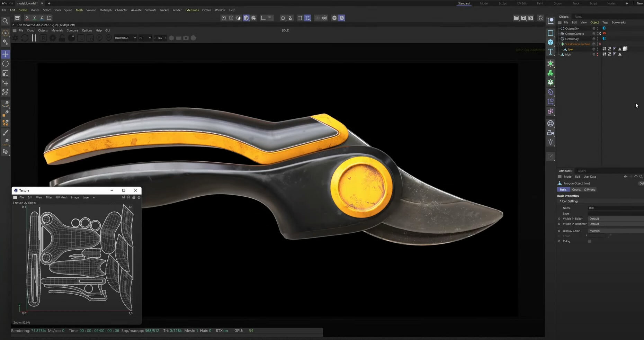Image resolution: width=644 pixels, height=340 pixels.
Task: Pause rendering in Live Viewer
Action: 34,38
